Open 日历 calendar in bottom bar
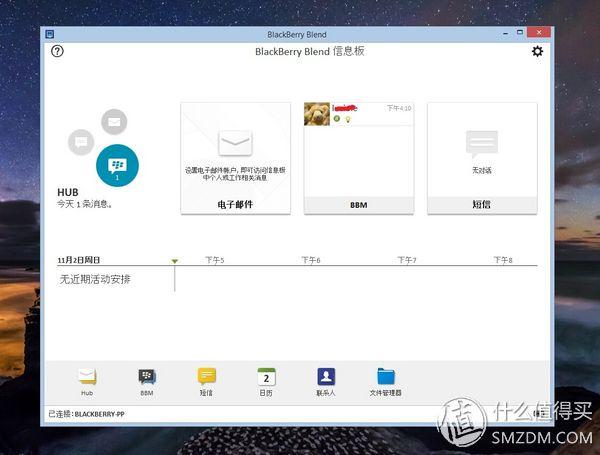 click(x=266, y=382)
